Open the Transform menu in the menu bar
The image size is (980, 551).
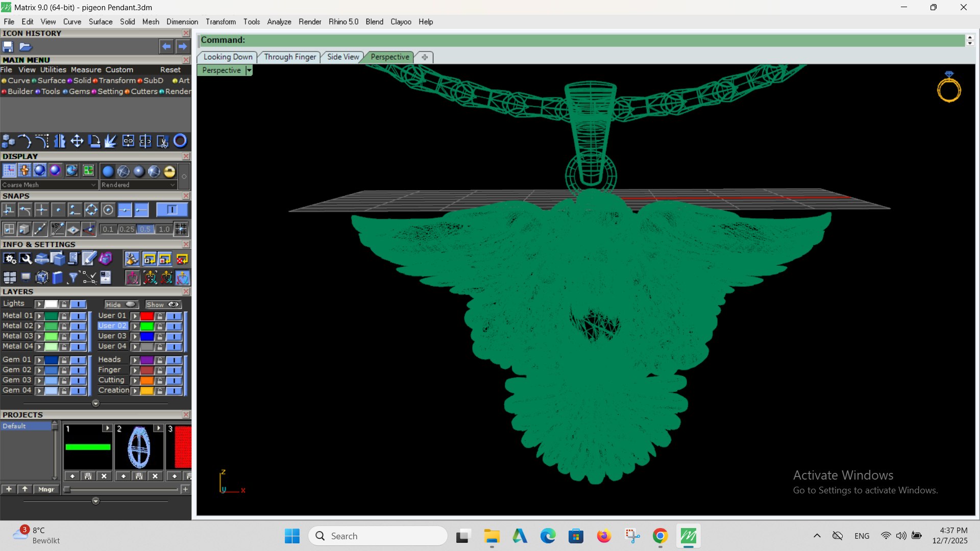(220, 22)
